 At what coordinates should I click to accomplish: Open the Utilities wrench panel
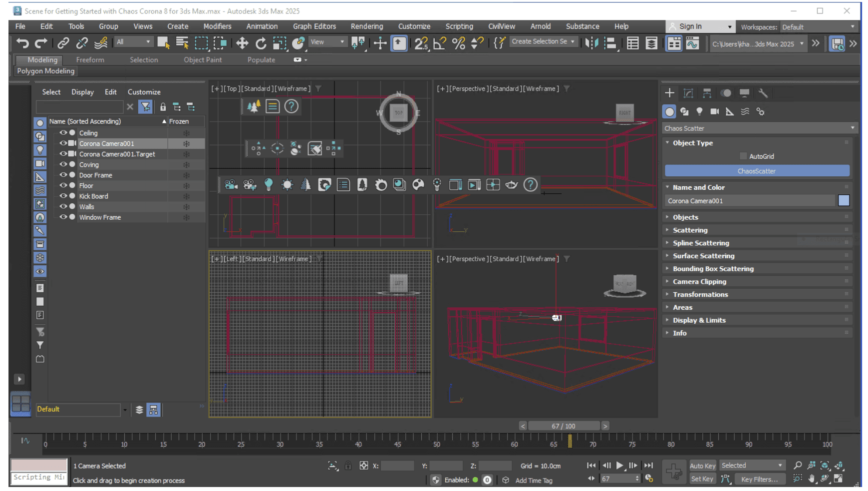point(763,93)
